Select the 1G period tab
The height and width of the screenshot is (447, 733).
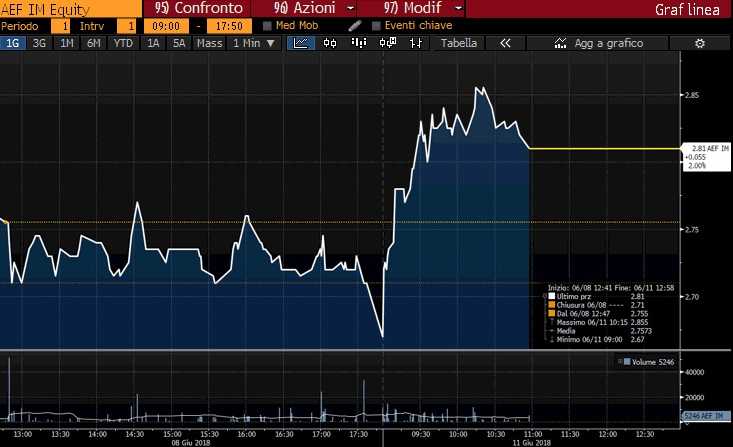coord(12,43)
